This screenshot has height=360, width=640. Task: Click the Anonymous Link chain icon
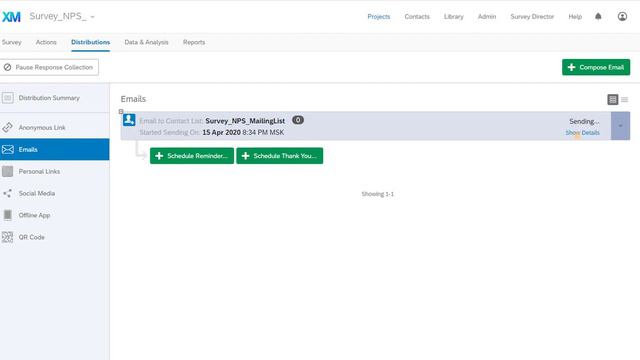7,127
